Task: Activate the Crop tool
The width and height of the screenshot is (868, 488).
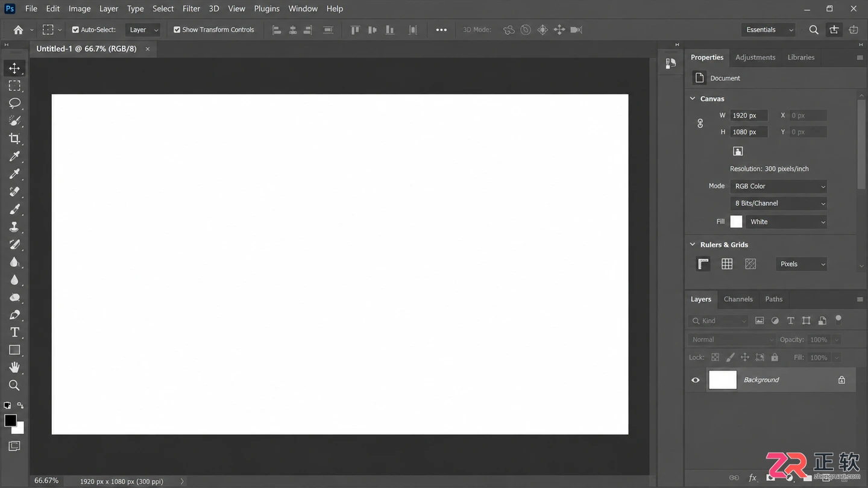Action: click(14, 139)
